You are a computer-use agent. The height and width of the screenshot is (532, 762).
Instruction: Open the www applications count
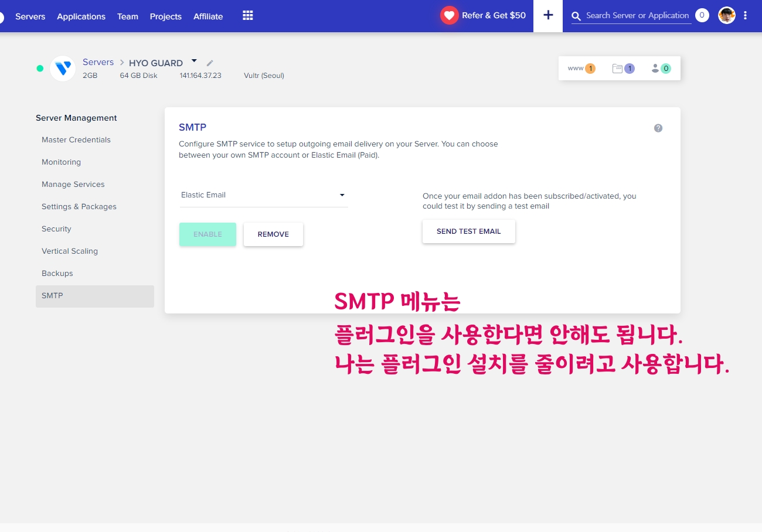581,69
